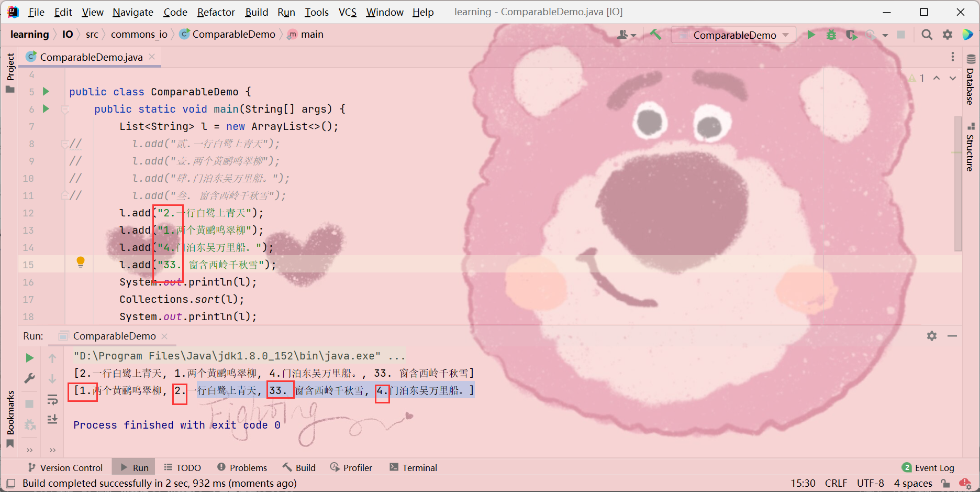Open Run panel settings gear
Viewport: 980px width, 492px height.
coord(932,336)
